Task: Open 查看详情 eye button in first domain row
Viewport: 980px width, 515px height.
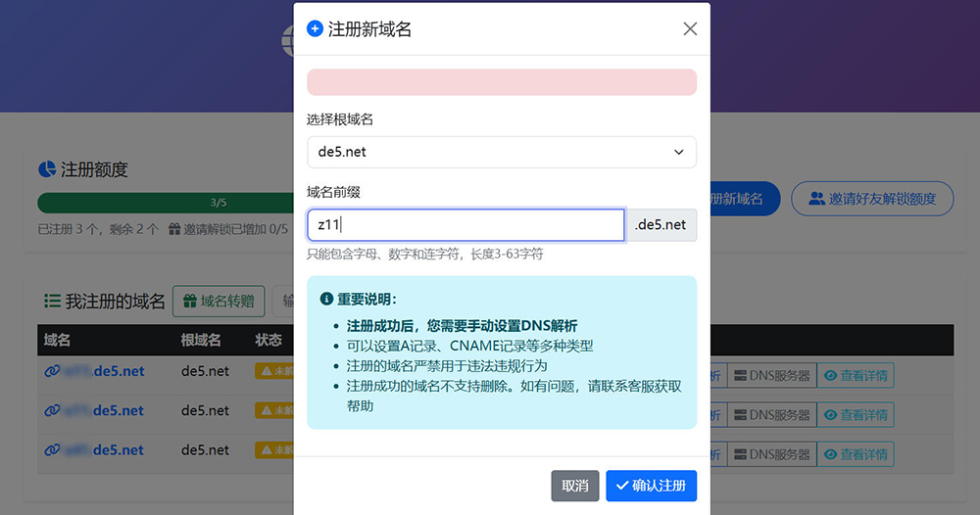Action: coord(855,375)
